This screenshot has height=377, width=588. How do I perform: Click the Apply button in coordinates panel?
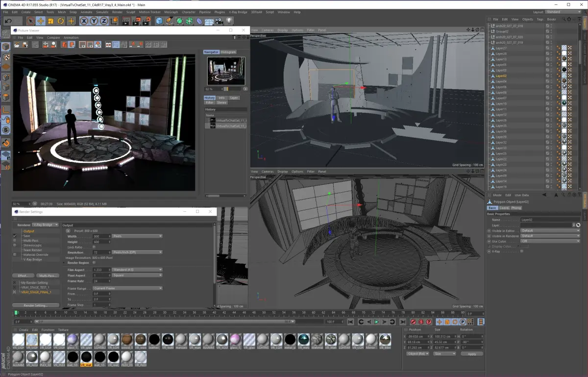(x=472, y=353)
